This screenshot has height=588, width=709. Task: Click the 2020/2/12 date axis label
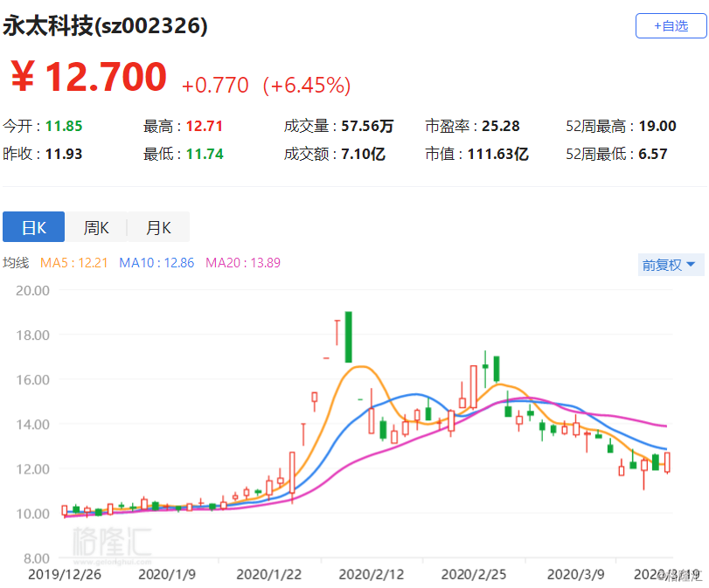pos(372,574)
